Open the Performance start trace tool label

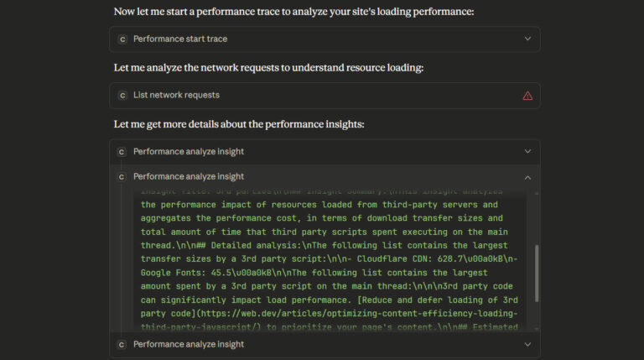180,39
